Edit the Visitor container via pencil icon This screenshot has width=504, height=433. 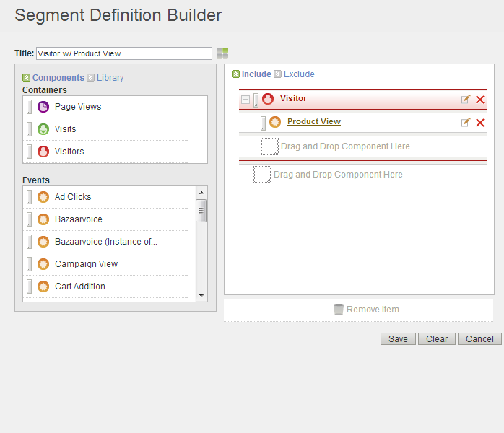[466, 100]
